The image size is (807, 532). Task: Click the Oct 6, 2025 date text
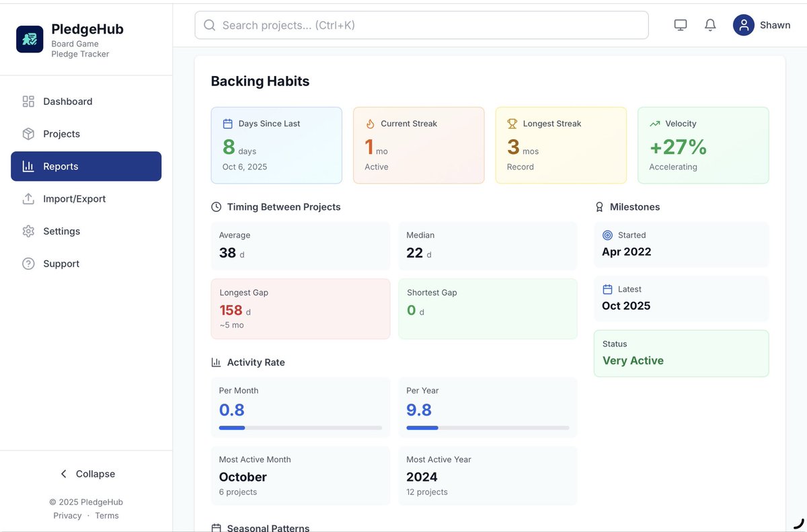click(x=245, y=167)
